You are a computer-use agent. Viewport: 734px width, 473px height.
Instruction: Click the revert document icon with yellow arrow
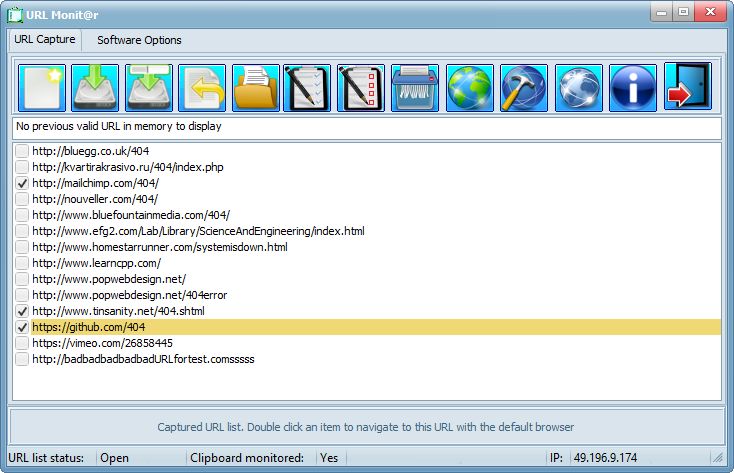(x=202, y=88)
